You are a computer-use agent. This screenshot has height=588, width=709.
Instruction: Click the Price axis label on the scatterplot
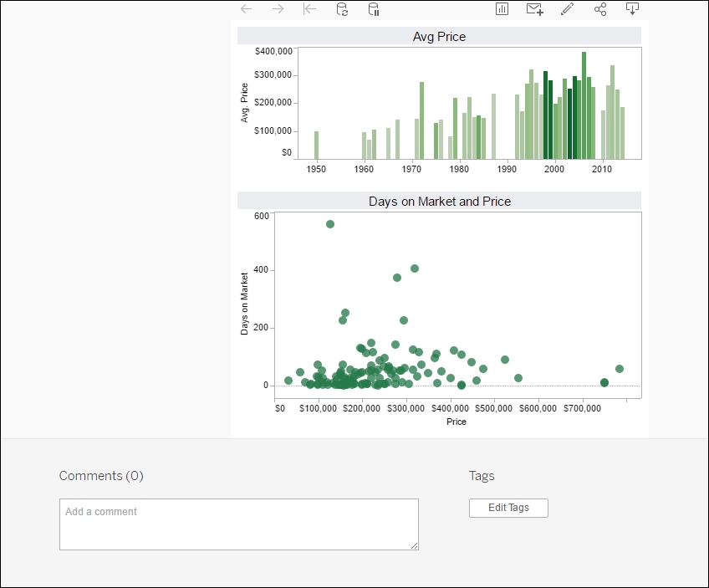pos(457,422)
